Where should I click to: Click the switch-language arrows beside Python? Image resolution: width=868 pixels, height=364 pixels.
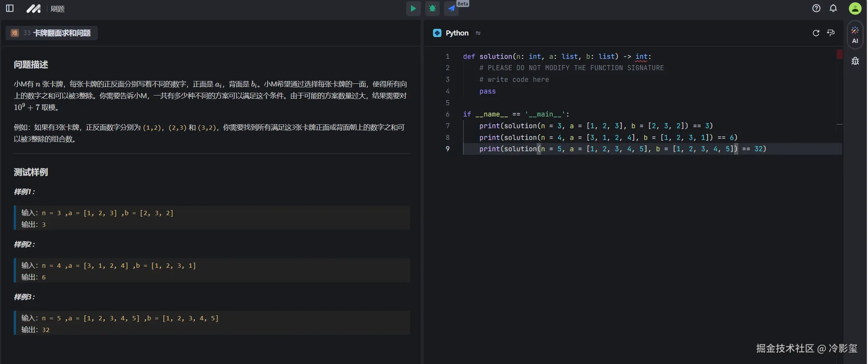pos(478,33)
